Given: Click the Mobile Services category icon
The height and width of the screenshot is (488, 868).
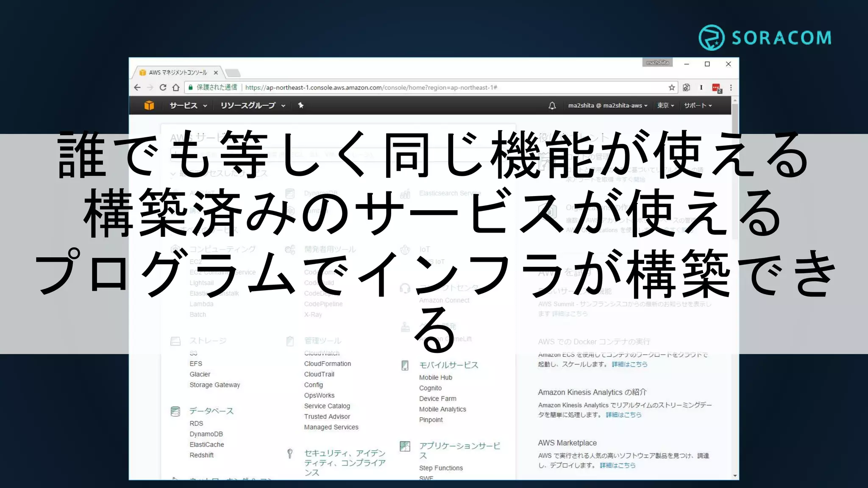Looking at the screenshot, I should coord(405,366).
